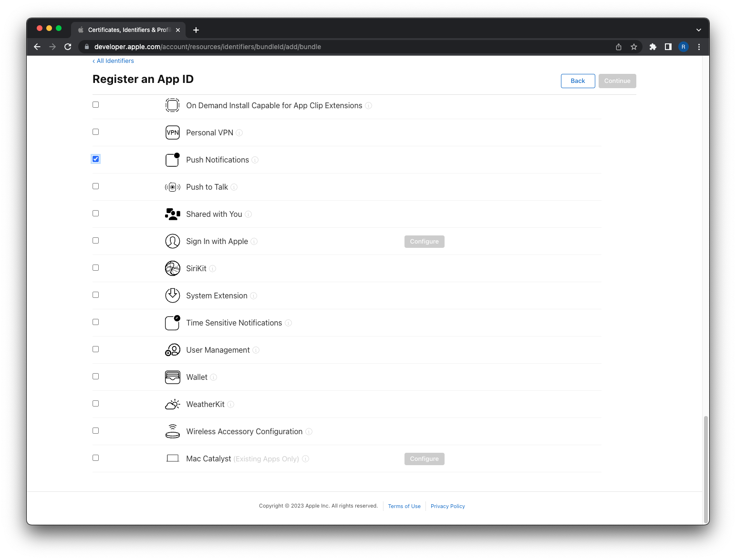Click the Push Notifications capability icon

172,160
